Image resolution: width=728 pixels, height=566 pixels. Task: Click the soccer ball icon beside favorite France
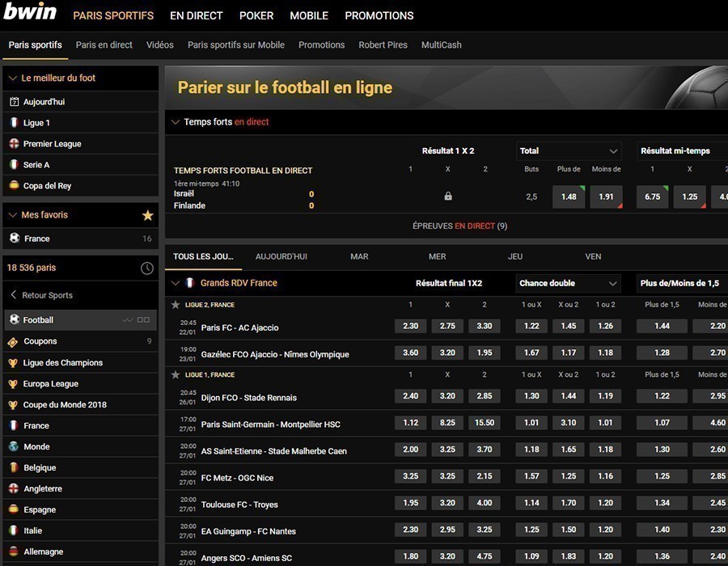pyautogui.click(x=15, y=238)
